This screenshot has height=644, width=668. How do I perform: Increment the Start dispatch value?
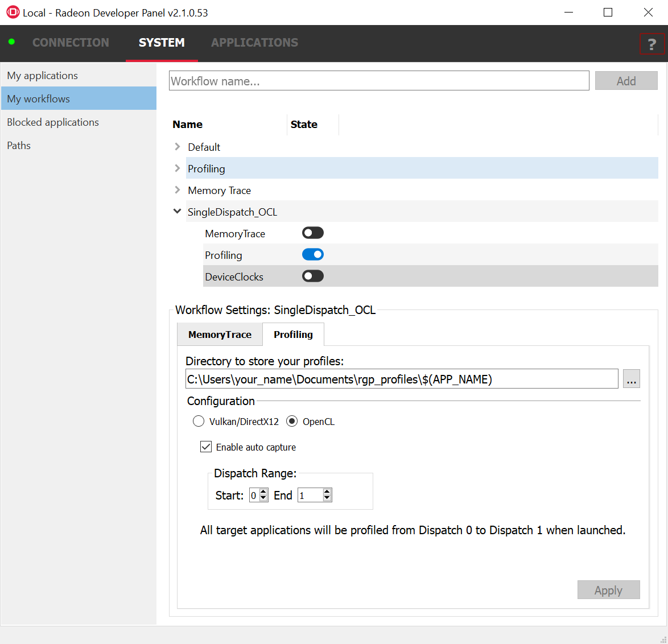tap(263, 492)
